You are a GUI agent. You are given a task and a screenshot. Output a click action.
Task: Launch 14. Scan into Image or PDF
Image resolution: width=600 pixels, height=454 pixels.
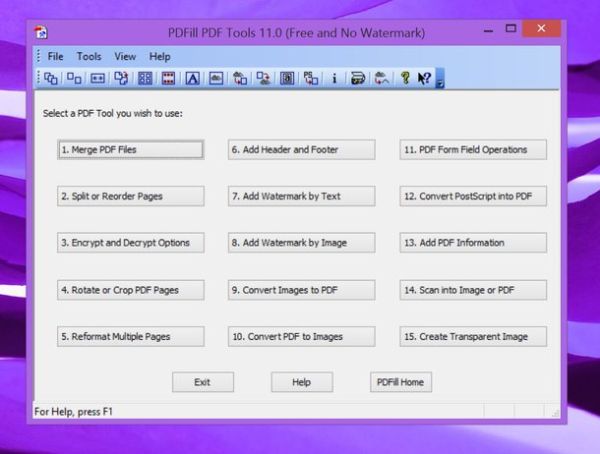click(x=473, y=290)
